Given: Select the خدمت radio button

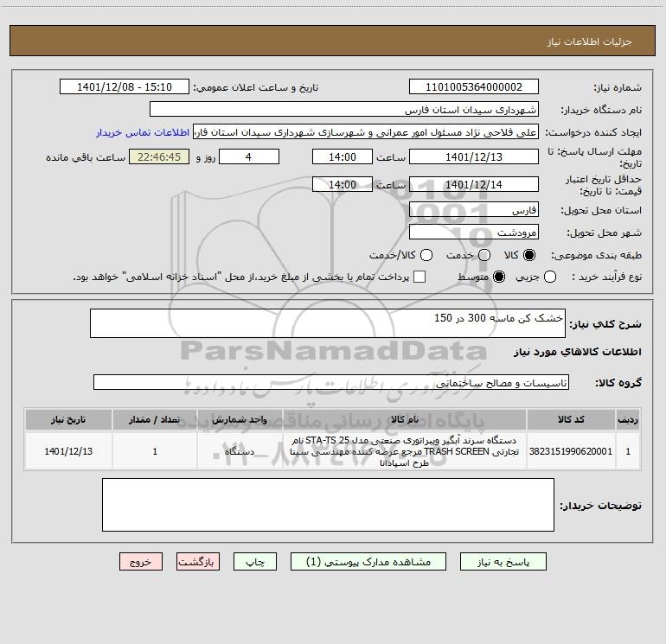Looking at the screenshot, I should coord(484,255).
